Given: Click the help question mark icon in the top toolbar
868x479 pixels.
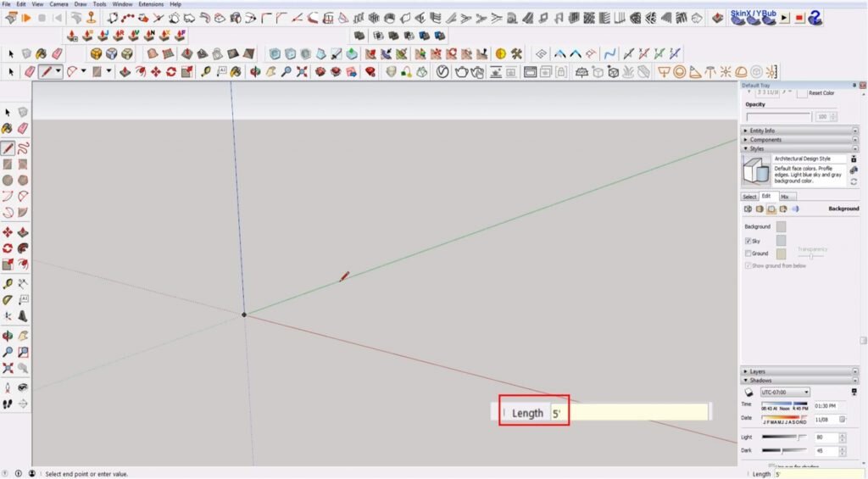Looking at the screenshot, I should pos(815,19).
